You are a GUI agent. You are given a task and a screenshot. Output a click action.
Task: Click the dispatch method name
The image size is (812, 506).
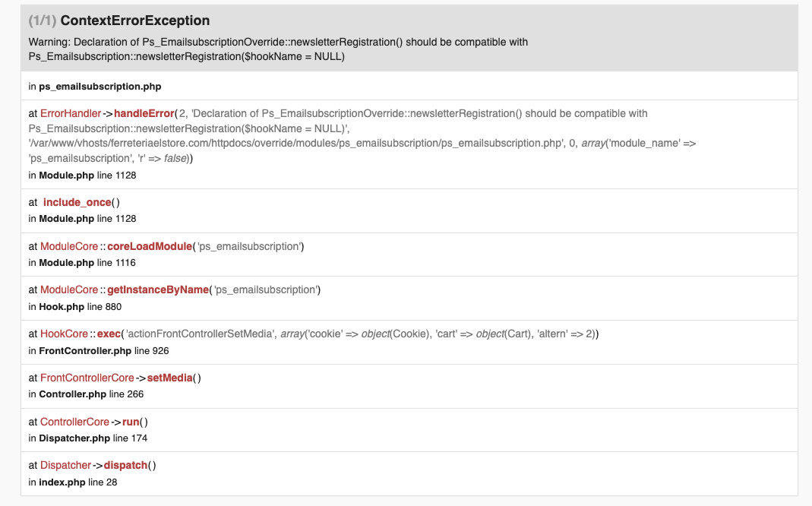pos(125,465)
